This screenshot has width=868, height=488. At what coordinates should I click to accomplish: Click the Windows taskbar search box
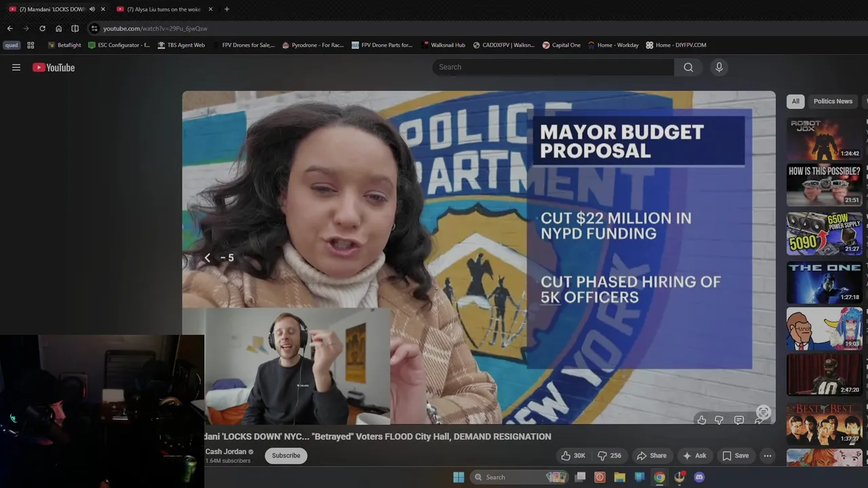click(x=519, y=477)
